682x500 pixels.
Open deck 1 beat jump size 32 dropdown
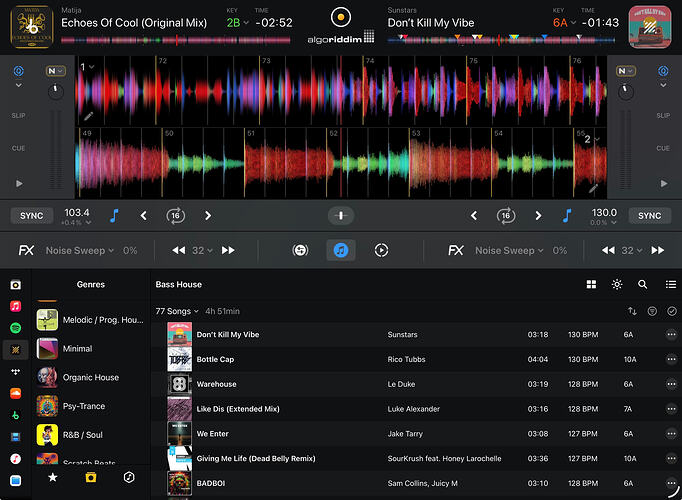click(202, 250)
